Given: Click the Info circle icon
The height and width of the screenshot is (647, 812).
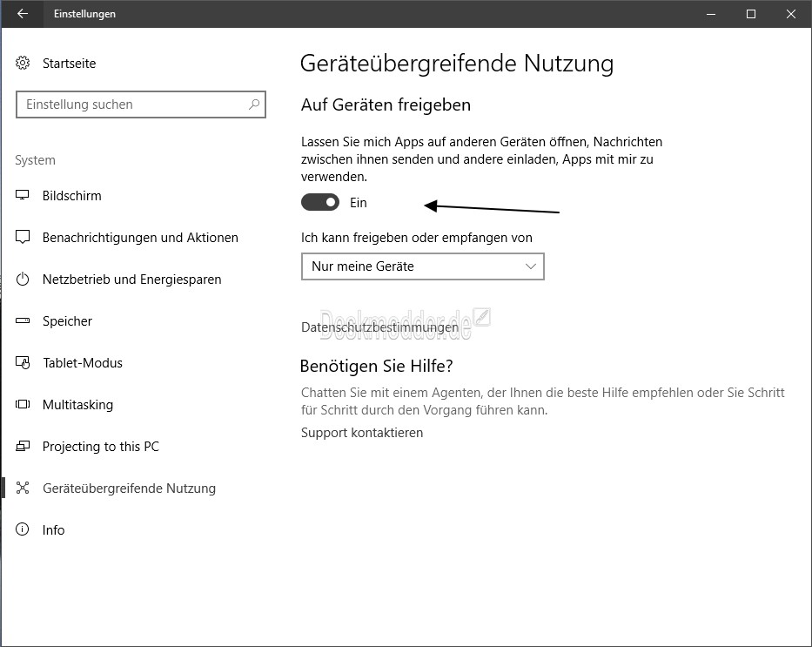Looking at the screenshot, I should (x=23, y=529).
